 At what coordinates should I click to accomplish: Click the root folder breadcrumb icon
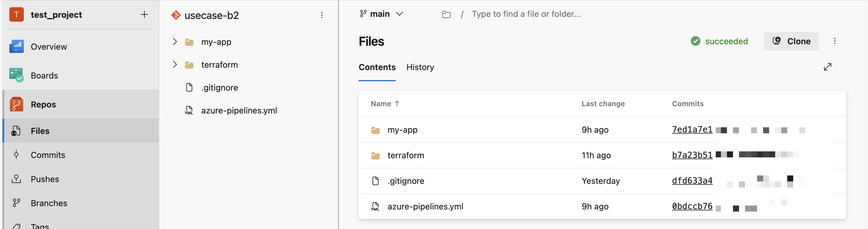(446, 14)
